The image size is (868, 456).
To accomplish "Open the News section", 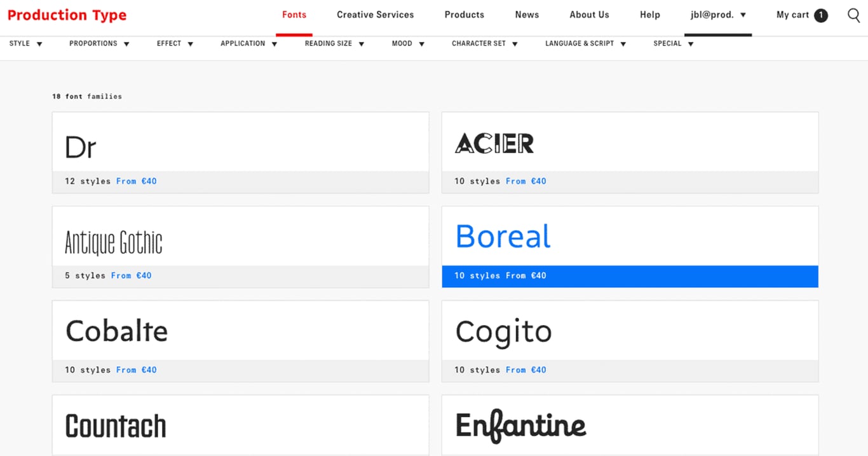I will [x=527, y=15].
